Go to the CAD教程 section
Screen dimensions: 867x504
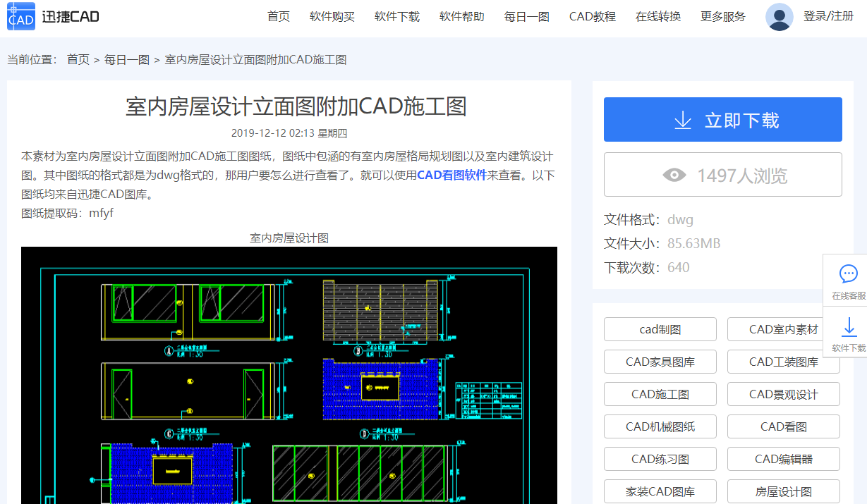(592, 16)
